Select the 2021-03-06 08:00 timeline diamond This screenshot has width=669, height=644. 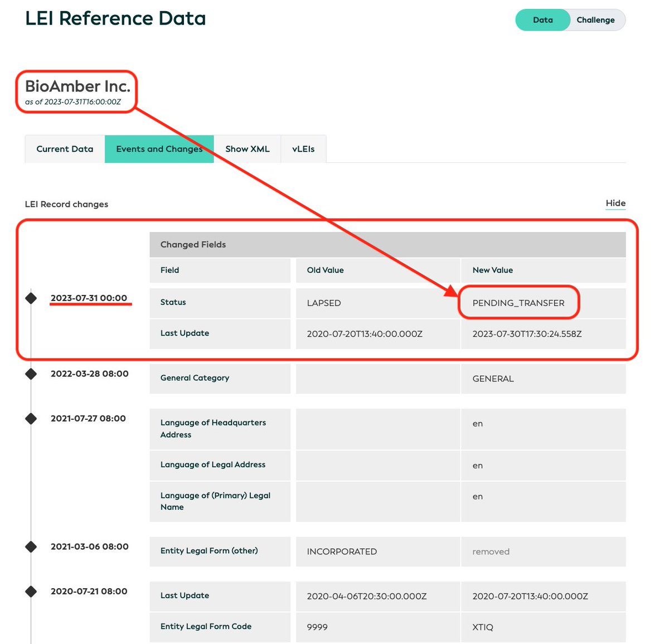tap(31, 546)
